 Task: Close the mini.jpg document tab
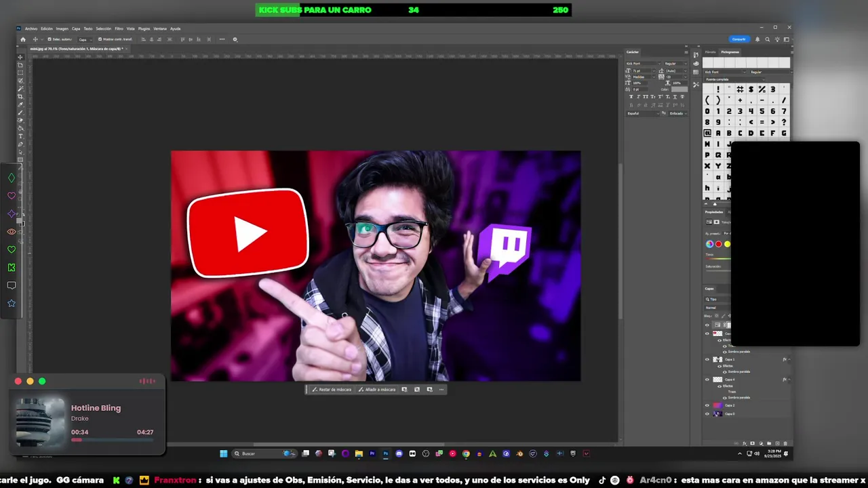[127, 49]
